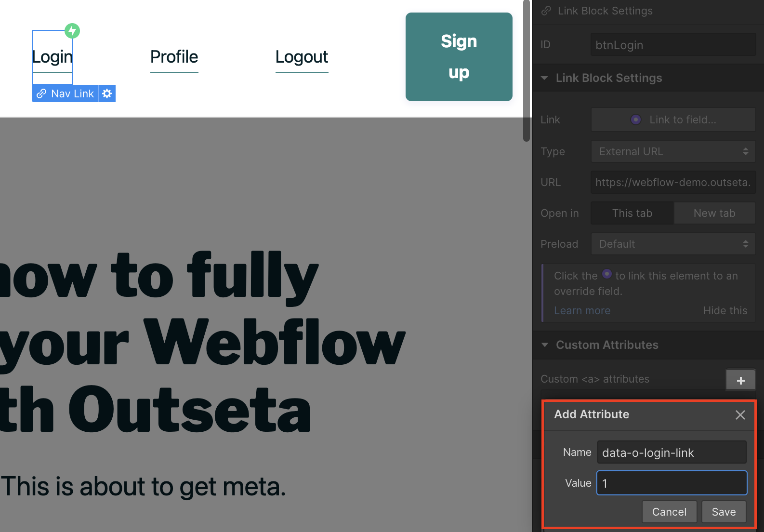Click the link icon inside the Nav Link badge
The image size is (764, 532).
tap(42, 93)
